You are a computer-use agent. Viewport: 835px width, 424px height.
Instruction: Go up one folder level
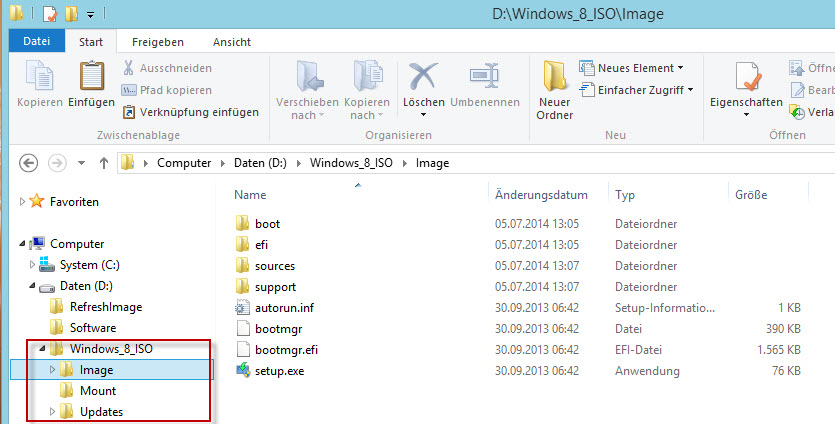click(104, 163)
